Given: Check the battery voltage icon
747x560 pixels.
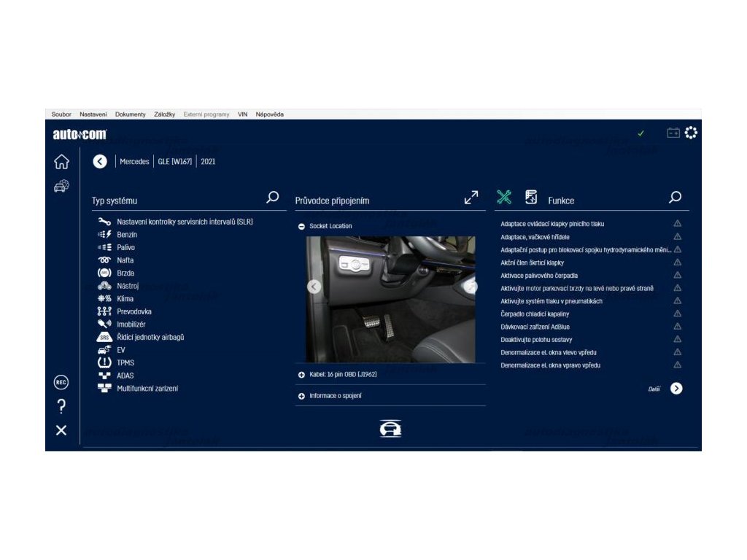Looking at the screenshot, I should 673,133.
